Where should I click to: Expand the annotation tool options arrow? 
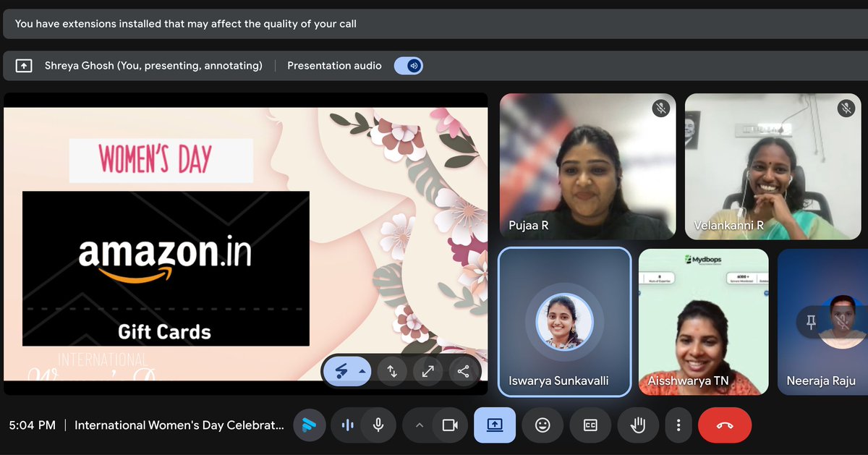(x=362, y=371)
